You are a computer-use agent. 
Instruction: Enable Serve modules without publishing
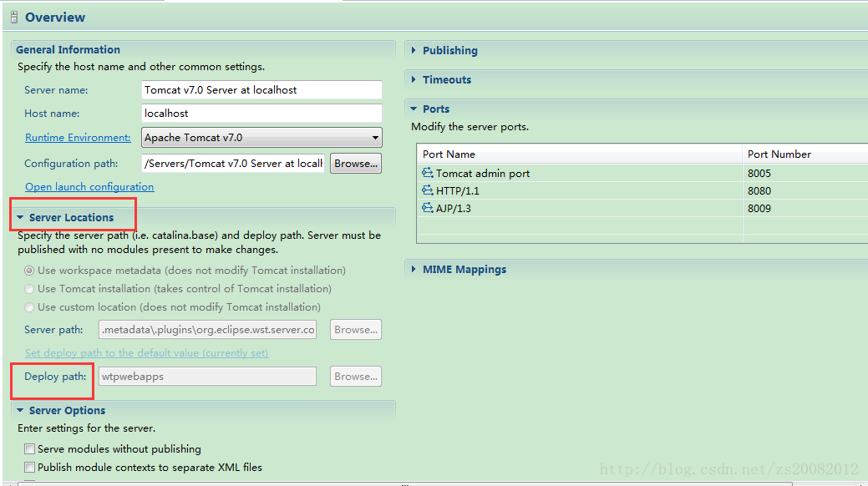[29, 449]
